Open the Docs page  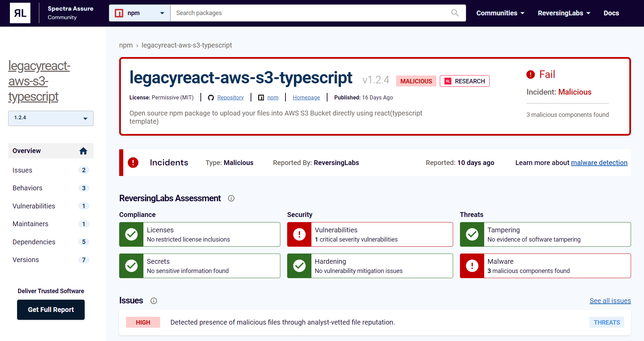(611, 13)
